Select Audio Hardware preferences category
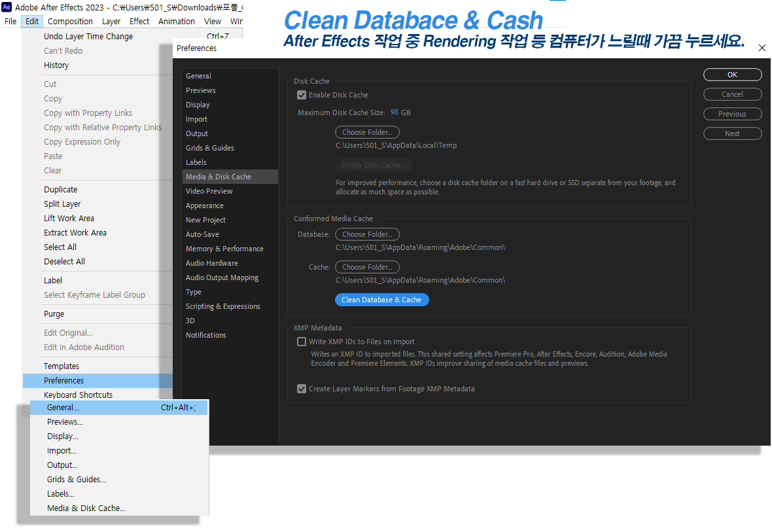Viewport: 772px width, 532px height. [x=230, y=263]
